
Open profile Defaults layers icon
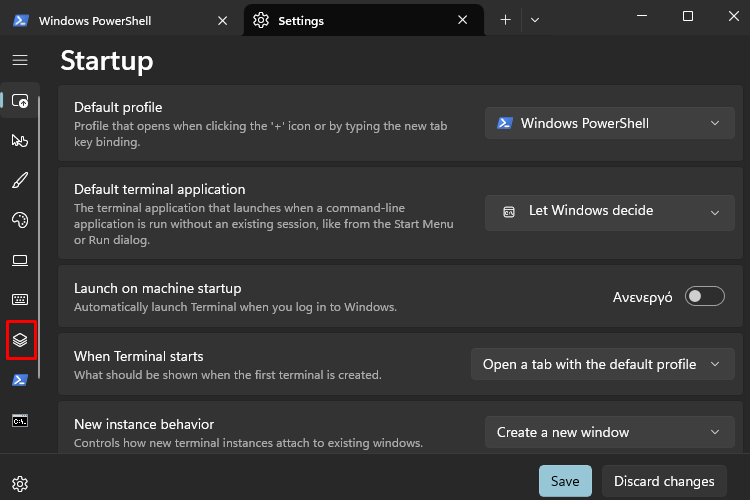click(20, 340)
